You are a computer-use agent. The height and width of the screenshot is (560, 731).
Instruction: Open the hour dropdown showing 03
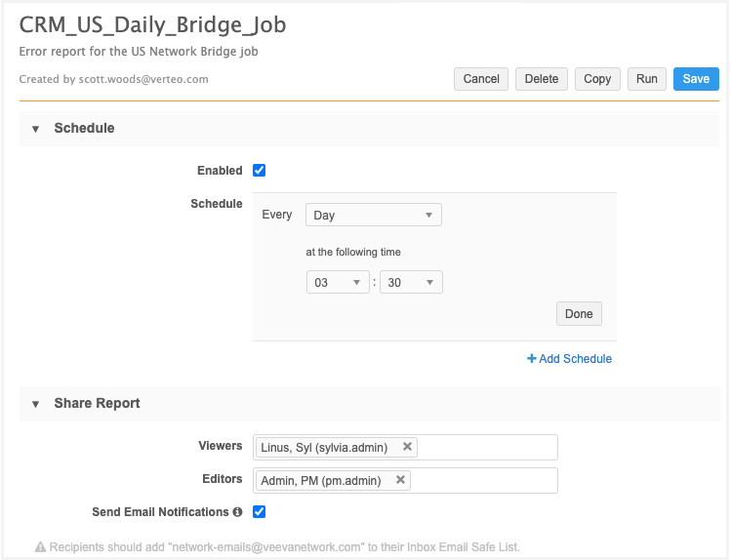pyautogui.click(x=338, y=283)
